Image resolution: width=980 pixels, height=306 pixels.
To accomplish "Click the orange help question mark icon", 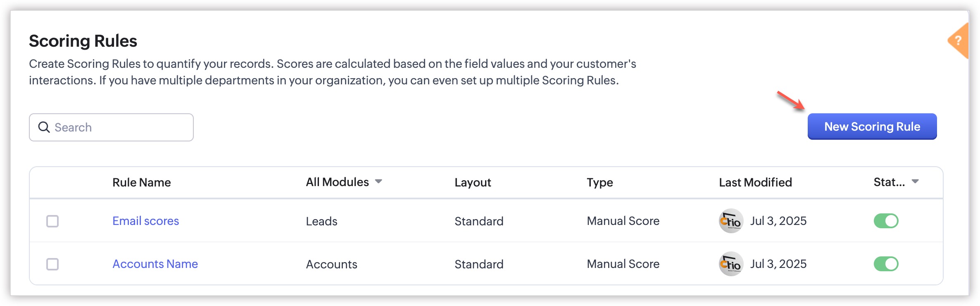I will pyautogui.click(x=959, y=41).
